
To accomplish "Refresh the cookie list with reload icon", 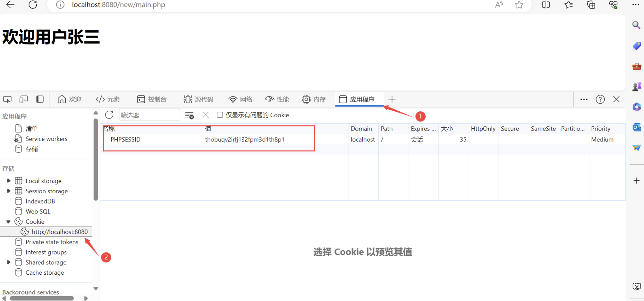I will 109,115.
